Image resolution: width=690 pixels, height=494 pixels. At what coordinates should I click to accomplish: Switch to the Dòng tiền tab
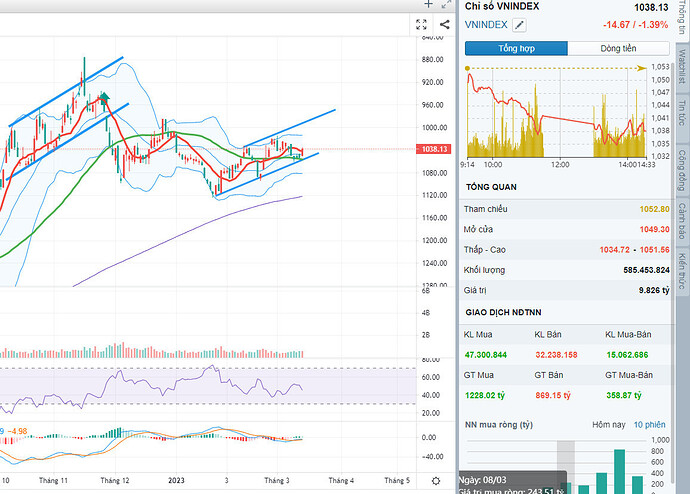point(618,48)
